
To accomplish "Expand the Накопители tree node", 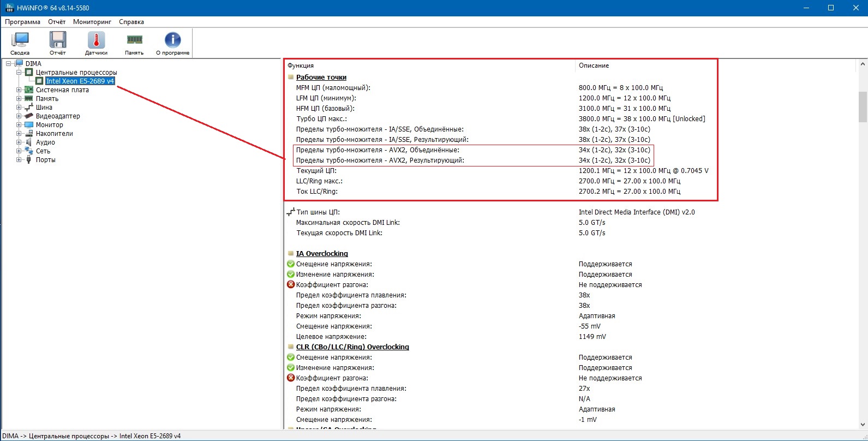I will pyautogui.click(x=19, y=133).
